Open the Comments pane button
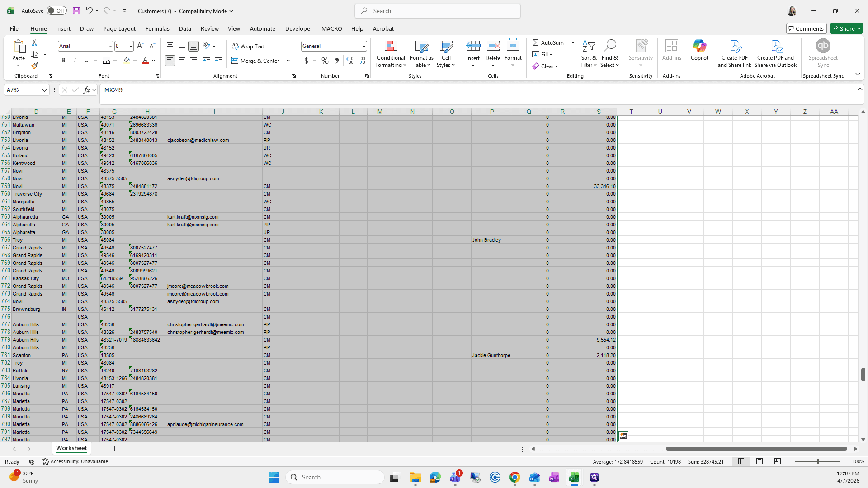Image resolution: width=868 pixels, height=488 pixels. [x=807, y=28]
